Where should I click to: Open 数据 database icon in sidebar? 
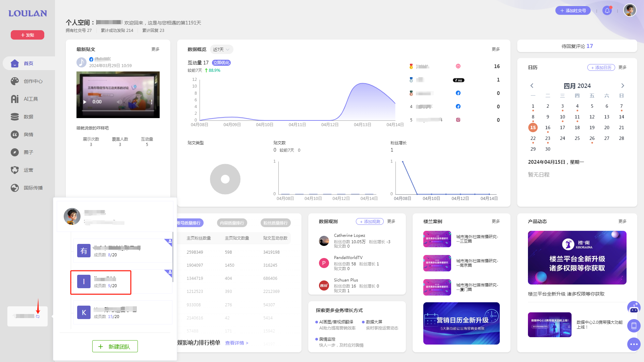pyautogui.click(x=15, y=117)
